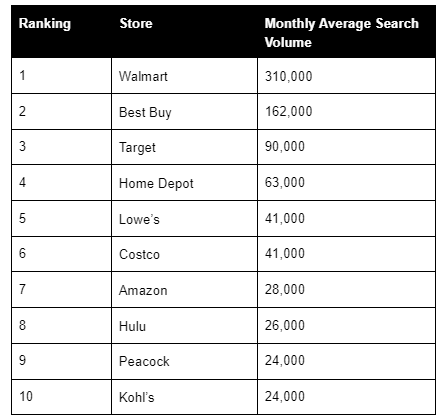Viewport: 444px width, 420px height.
Task: Click the Monthly Average Search Volume header
Action: click(346, 32)
